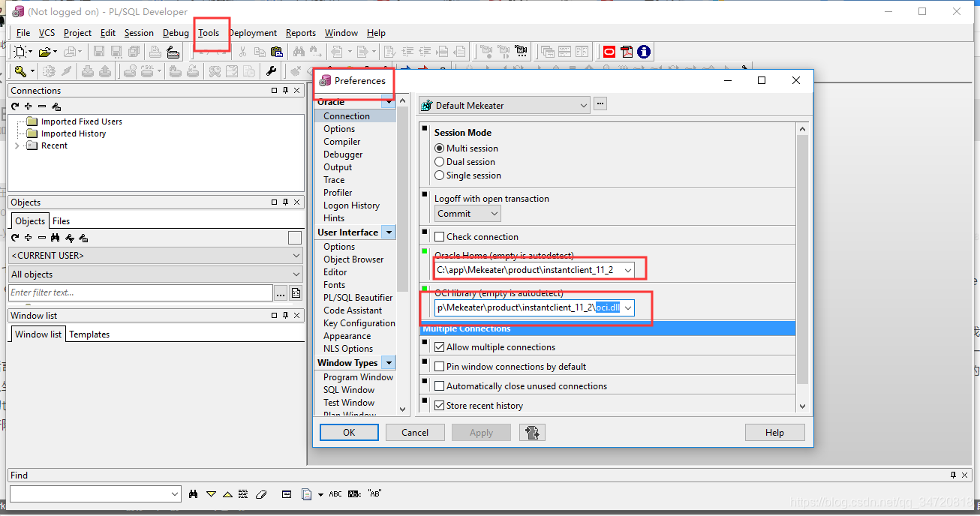Select Multi session radio button
Screen dimensions: 980x516
[440, 148]
